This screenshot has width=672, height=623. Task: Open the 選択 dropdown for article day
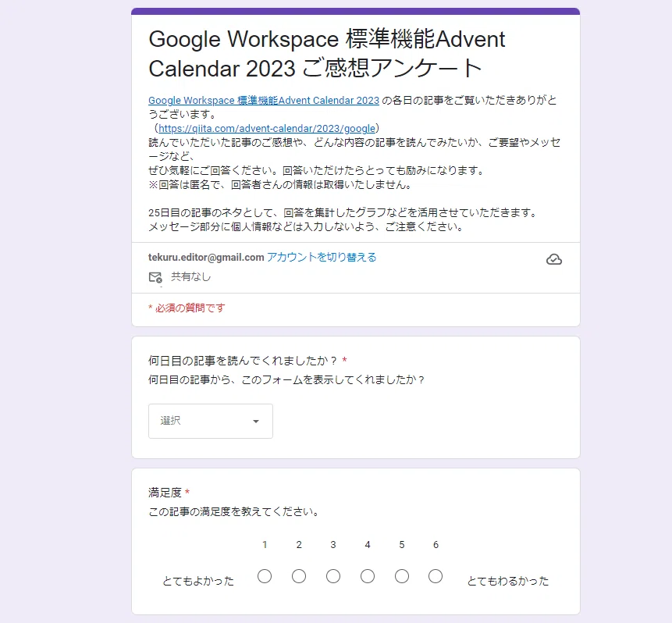(x=211, y=421)
